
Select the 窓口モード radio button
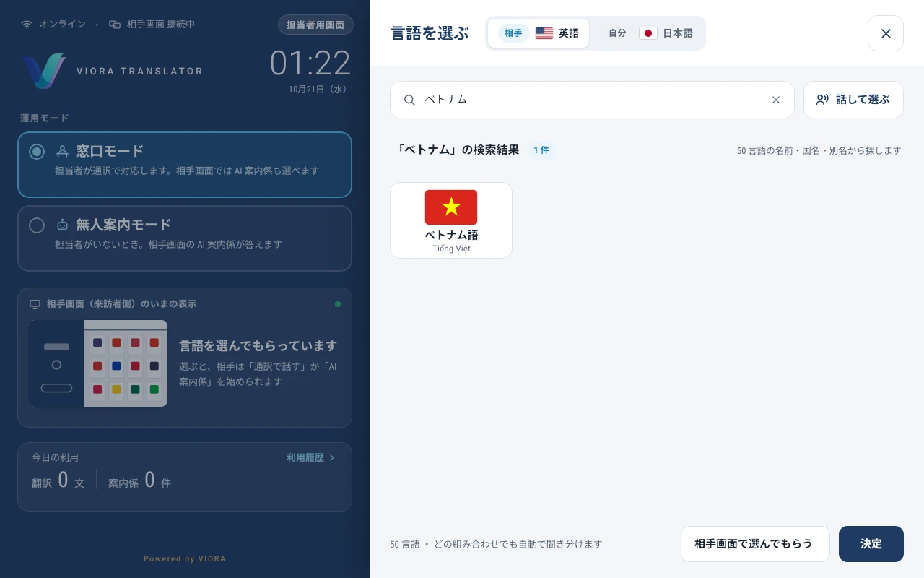coord(37,152)
